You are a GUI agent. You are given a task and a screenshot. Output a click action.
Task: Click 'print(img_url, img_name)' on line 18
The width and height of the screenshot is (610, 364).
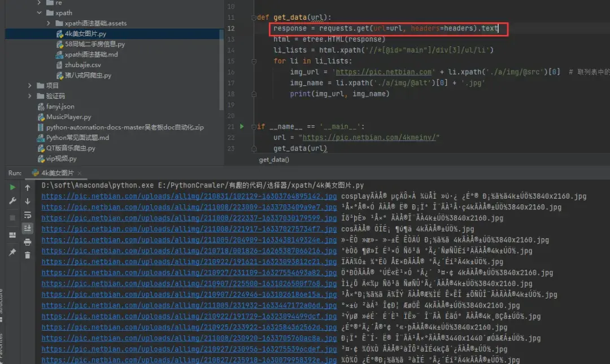tap(339, 94)
